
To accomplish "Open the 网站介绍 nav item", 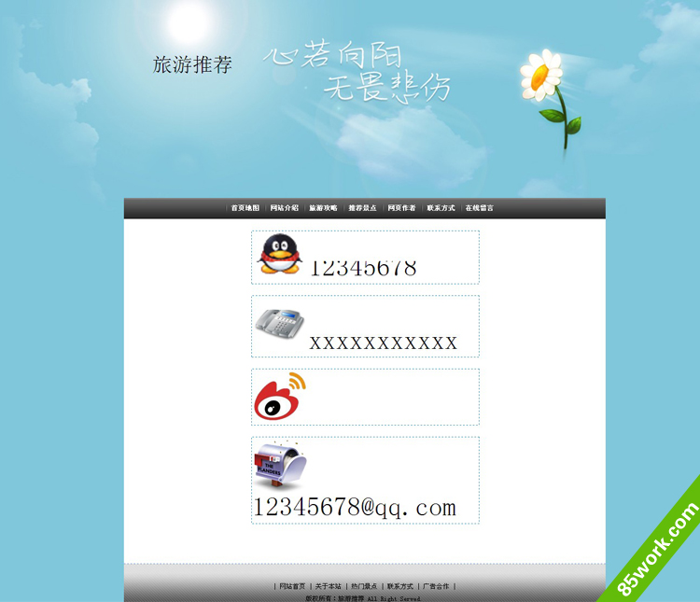I will pyautogui.click(x=284, y=208).
